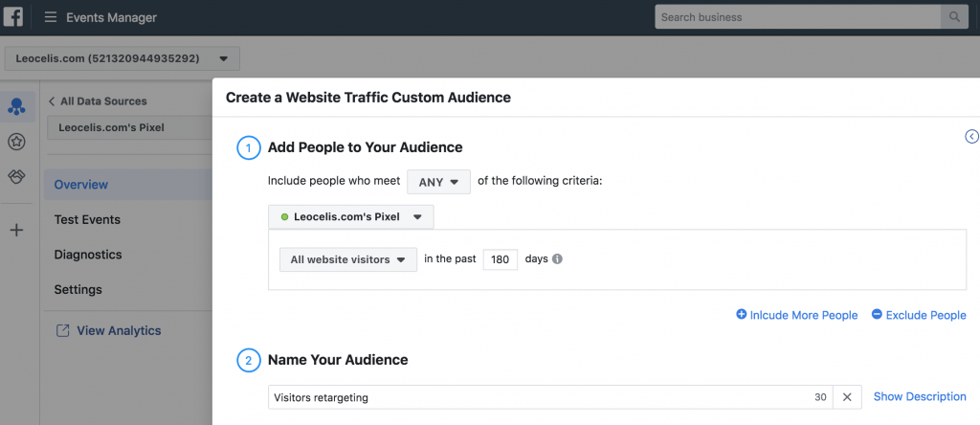
Task: Open the handshake partner integrations icon
Action: pos(16,177)
